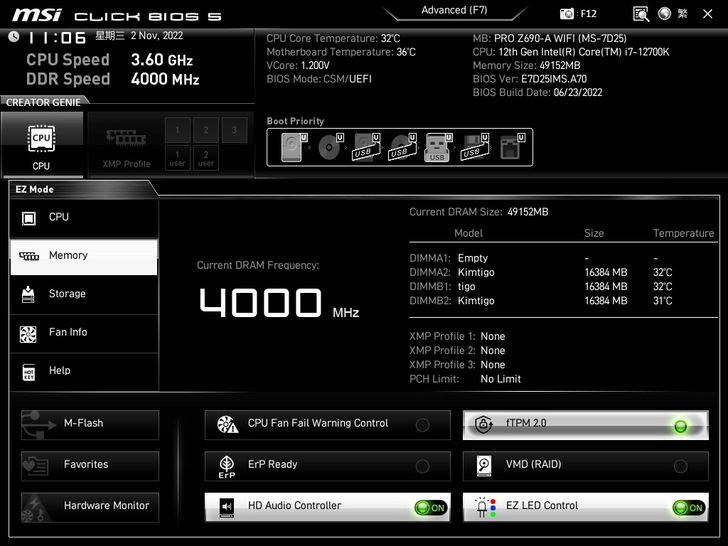Image resolution: width=728 pixels, height=546 pixels.
Task: Click the Storage drive icon in sidebar
Action: click(28, 294)
